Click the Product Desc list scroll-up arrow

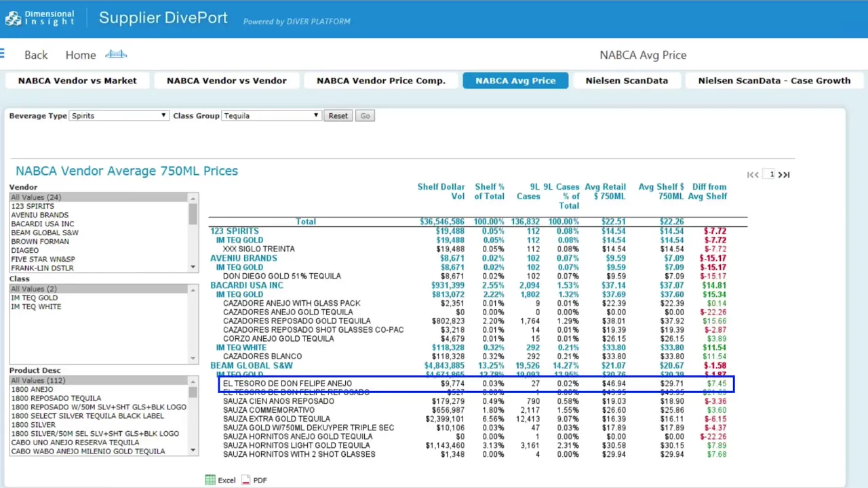tap(193, 381)
